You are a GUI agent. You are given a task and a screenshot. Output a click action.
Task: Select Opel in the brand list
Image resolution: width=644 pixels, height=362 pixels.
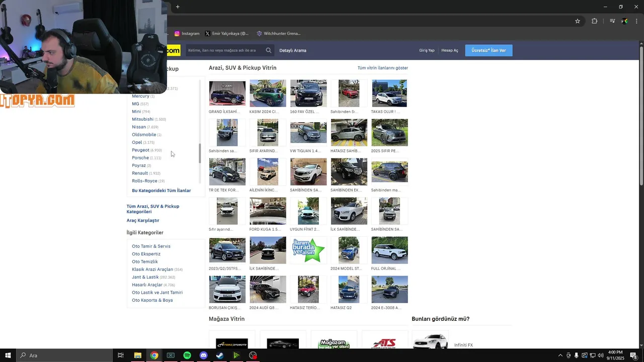click(x=137, y=142)
